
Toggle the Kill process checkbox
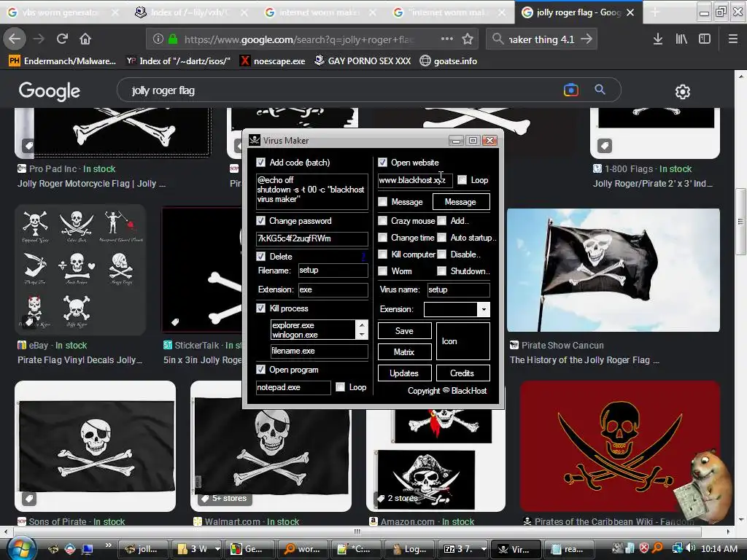260,308
